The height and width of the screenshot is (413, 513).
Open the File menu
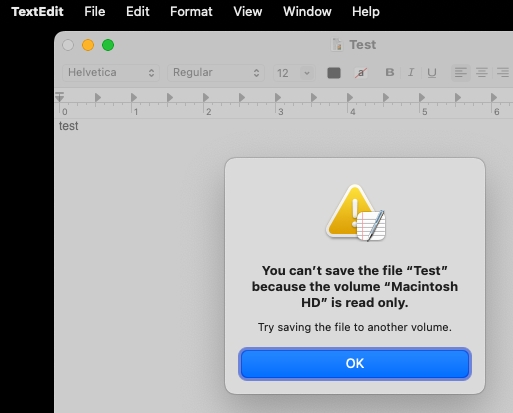tap(95, 12)
